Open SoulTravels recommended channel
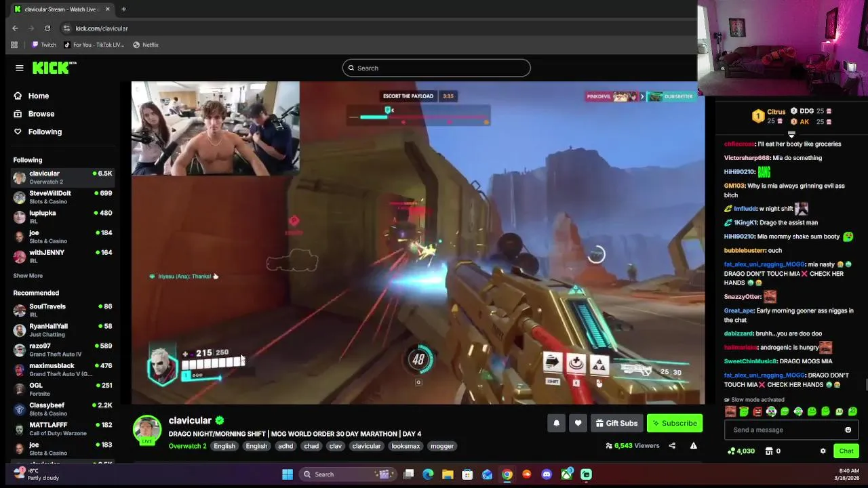868x488 pixels. tap(62, 310)
